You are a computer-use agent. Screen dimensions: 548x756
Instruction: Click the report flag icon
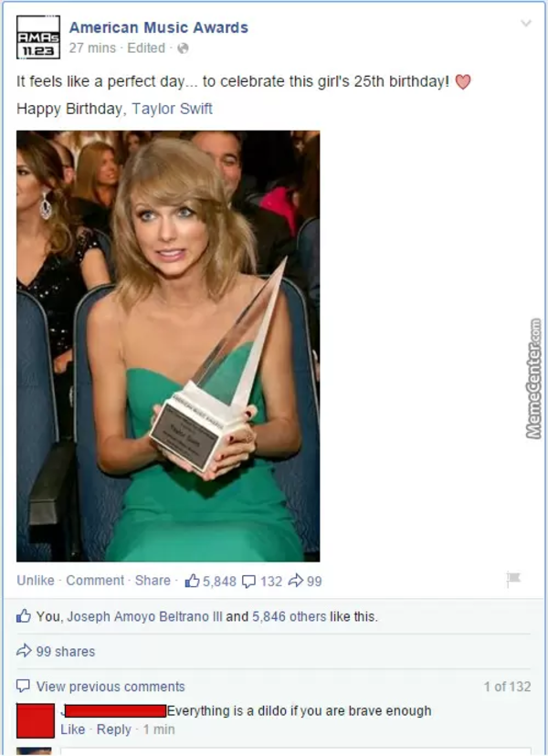point(513,578)
